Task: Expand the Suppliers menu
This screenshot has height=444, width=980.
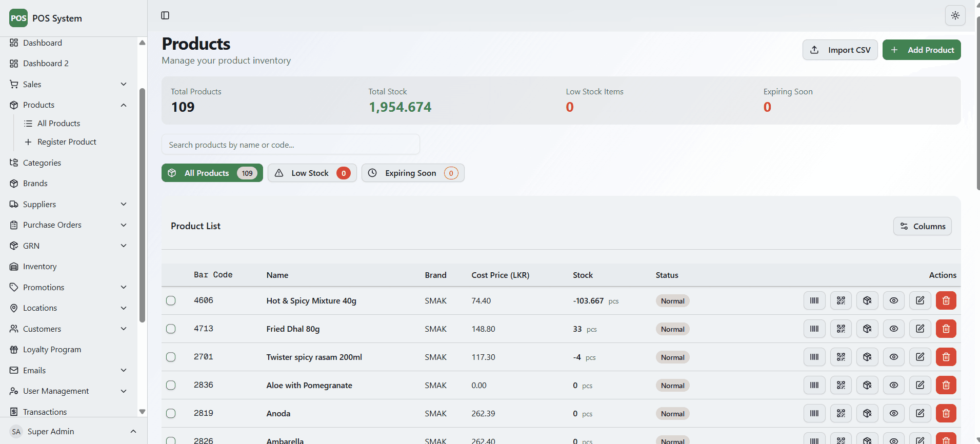Action: coord(68,204)
